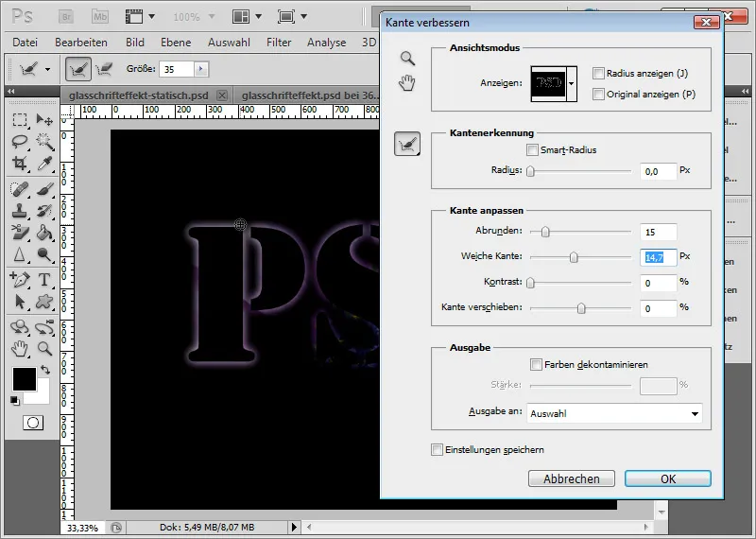Select the Spot Healing Brush tool

20,189
